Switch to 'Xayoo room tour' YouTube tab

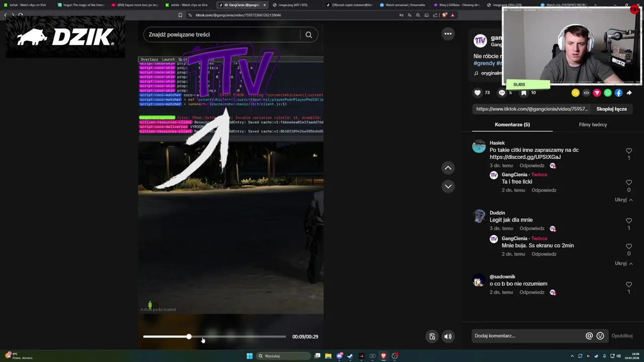pyautogui.click(x=135, y=5)
